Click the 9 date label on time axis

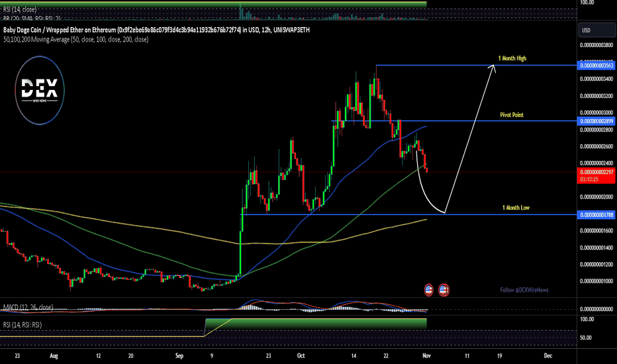(212, 356)
